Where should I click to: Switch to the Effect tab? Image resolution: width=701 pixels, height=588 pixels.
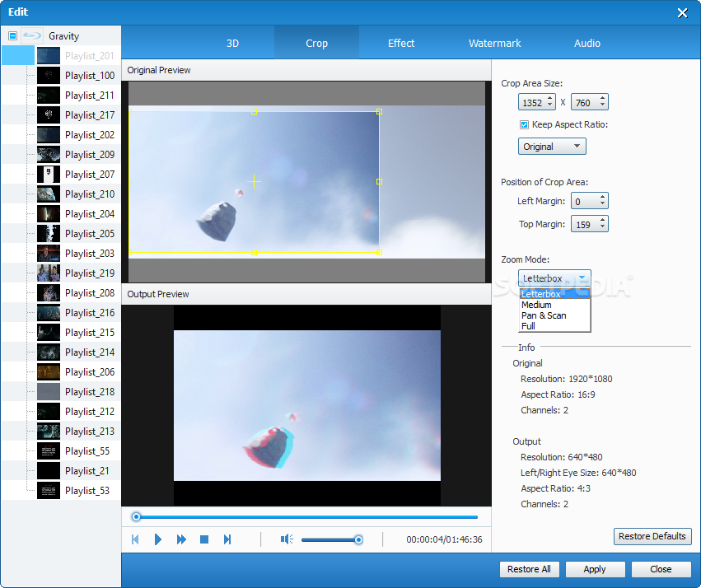(x=401, y=44)
